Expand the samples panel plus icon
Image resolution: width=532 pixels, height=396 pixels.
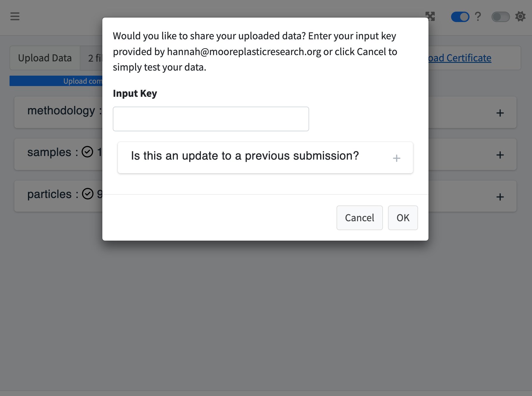pos(500,155)
